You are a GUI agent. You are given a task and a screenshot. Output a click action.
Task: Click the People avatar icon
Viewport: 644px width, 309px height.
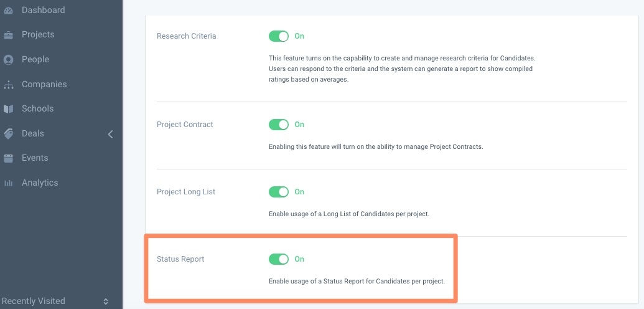(x=8, y=60)
